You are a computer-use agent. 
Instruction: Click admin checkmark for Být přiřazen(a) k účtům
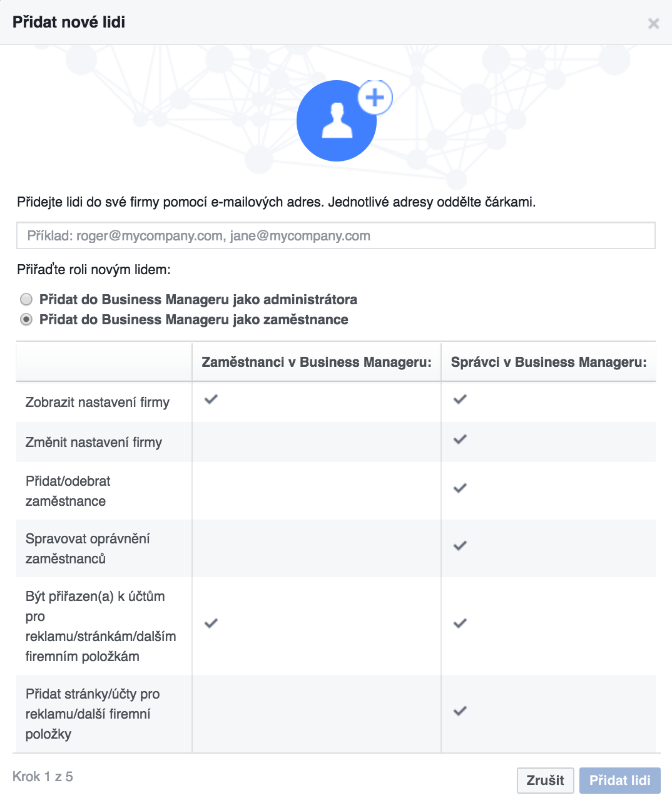tap(461, 623)
